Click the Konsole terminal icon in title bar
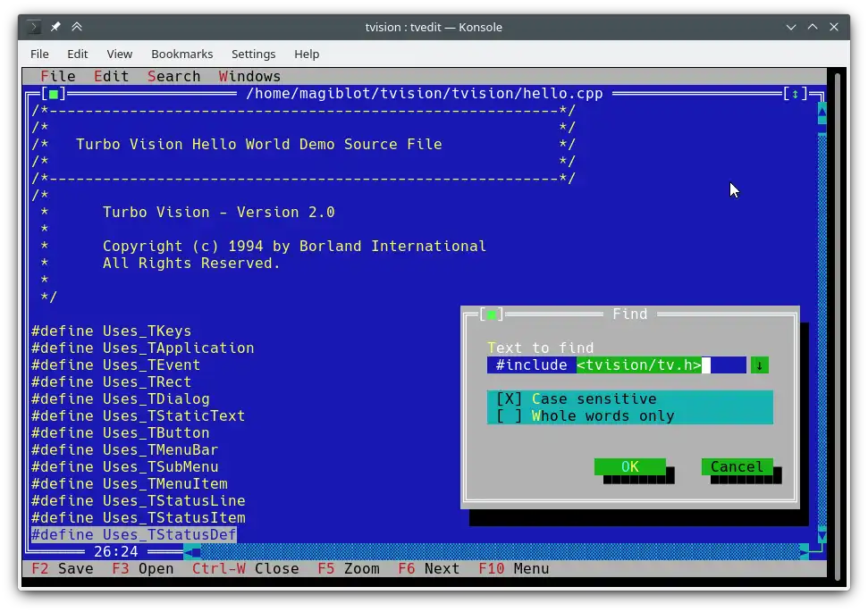868x612 pixels. [x=34, y=27]
